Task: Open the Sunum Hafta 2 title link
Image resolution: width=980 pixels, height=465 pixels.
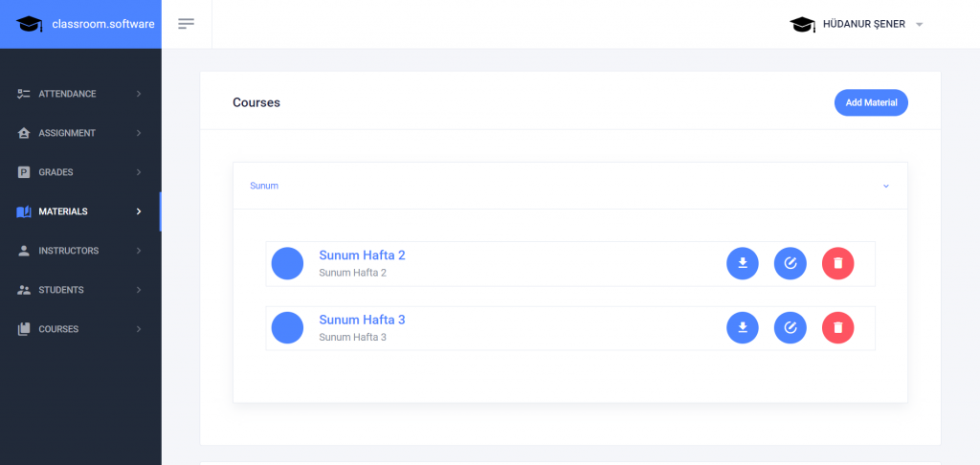Action: click(362, 255)
